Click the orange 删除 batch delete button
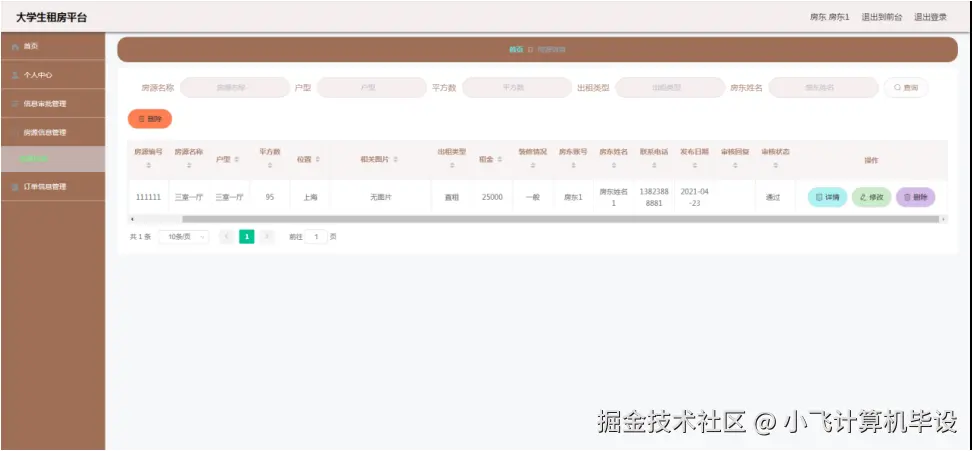Viewport: 973px width, 451px height. [150, 118]
